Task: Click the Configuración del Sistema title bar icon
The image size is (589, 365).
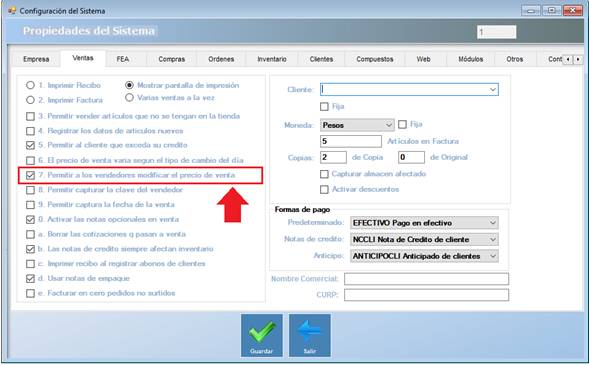Action: (12, 11)
